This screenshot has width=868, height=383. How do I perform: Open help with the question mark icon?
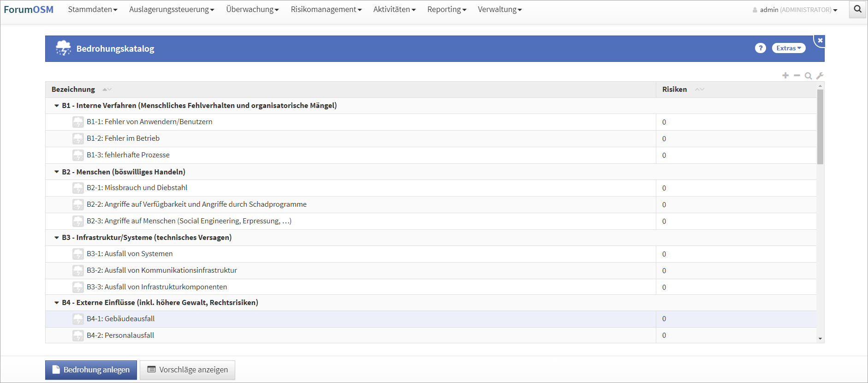click(760, 48)
